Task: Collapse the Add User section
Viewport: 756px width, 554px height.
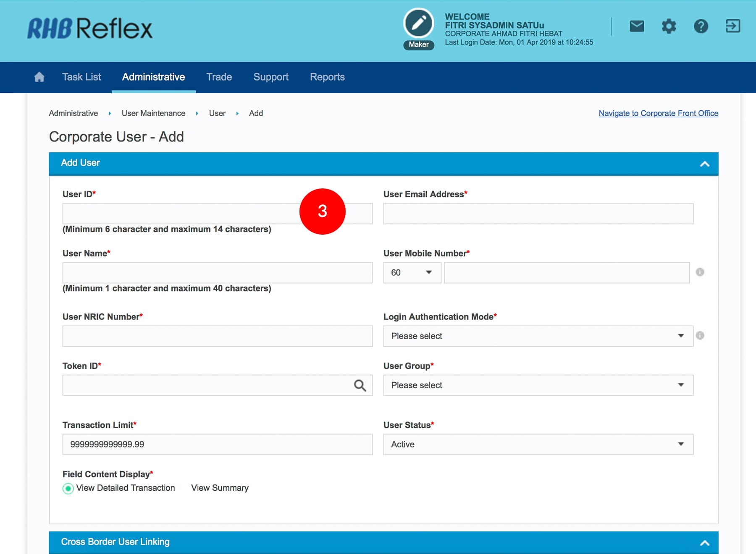Action: 704,164
